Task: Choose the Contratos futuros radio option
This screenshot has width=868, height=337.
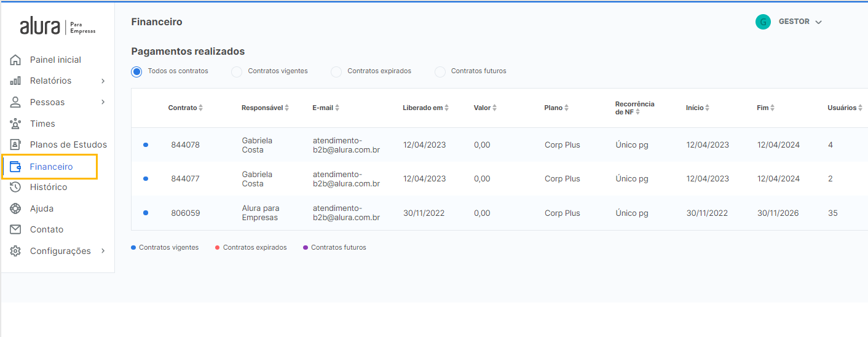Action: (440, 72)
